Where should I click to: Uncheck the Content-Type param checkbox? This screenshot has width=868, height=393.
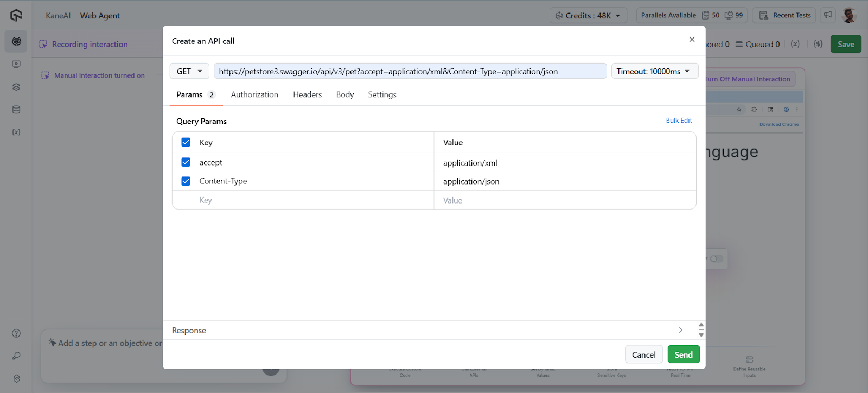tap(186, 181)
